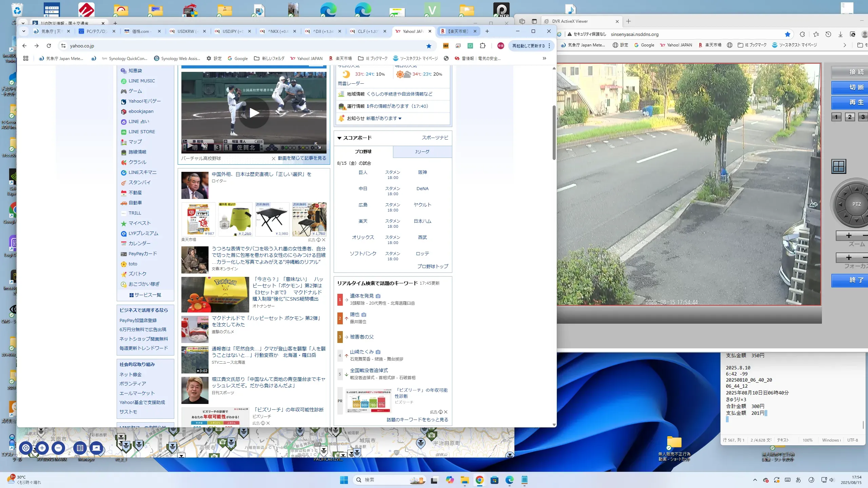Open Chrome apps grid in bookmarks bar

26,58
